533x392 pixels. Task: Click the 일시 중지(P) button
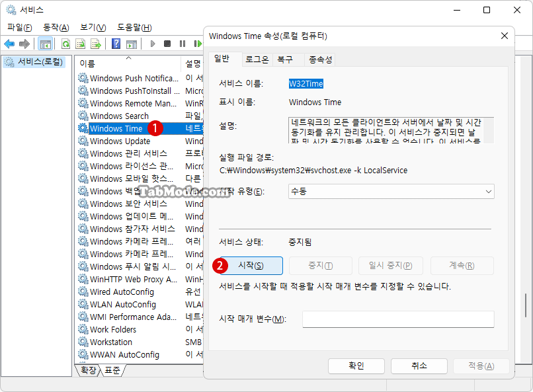click(391, 266)
